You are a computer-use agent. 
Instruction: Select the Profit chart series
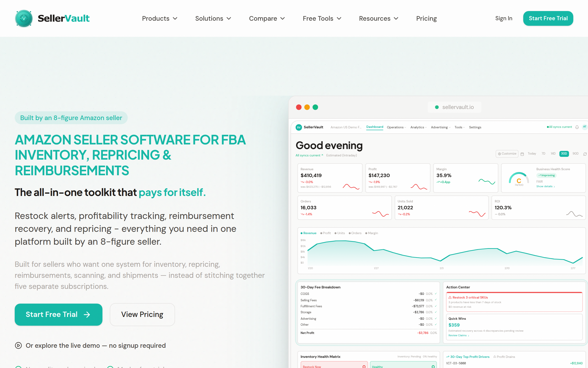[x=326, y=233]
